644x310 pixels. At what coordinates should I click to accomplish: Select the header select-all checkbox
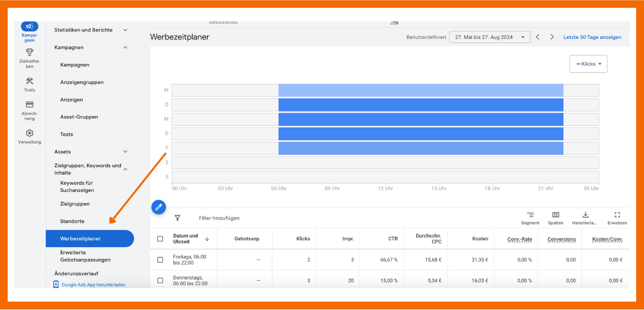tap(160, 239)
